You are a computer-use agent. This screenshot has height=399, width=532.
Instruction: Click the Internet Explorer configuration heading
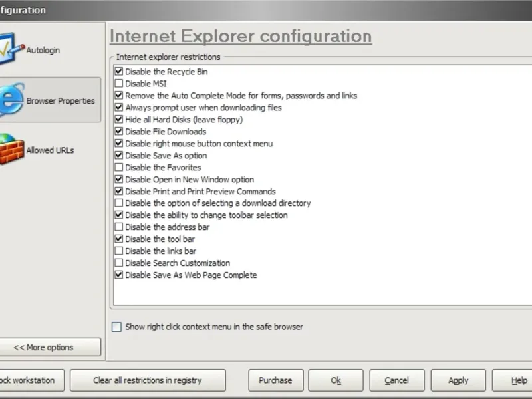(241, 37)
